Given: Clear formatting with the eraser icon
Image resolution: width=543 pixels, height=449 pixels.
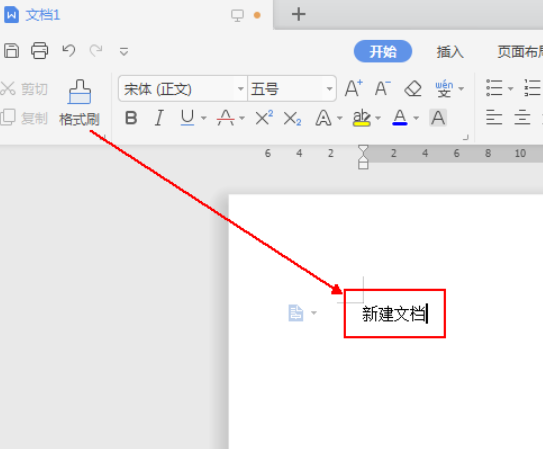Looking at the screenshot, I should click(x=413, y=89).
